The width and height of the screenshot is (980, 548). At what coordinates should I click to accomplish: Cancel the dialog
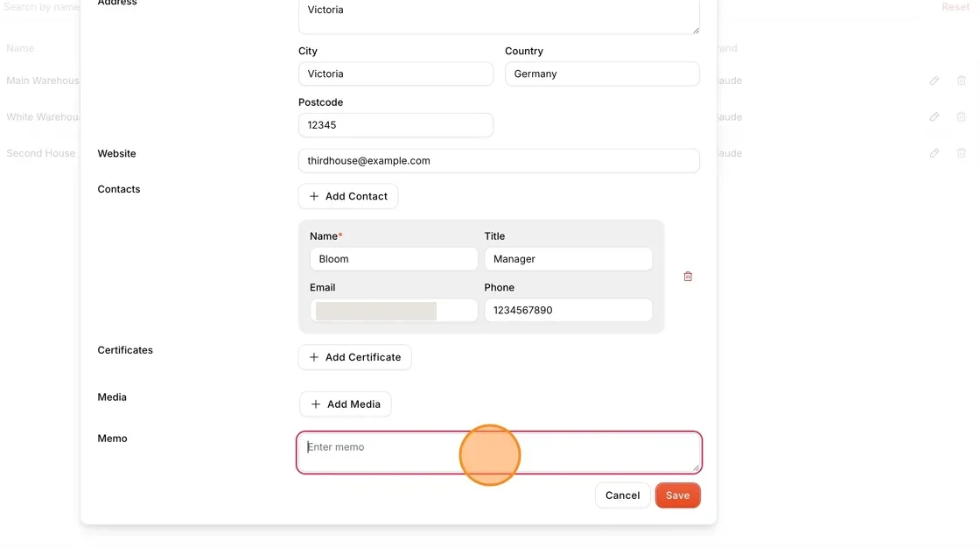coord(622,495)
